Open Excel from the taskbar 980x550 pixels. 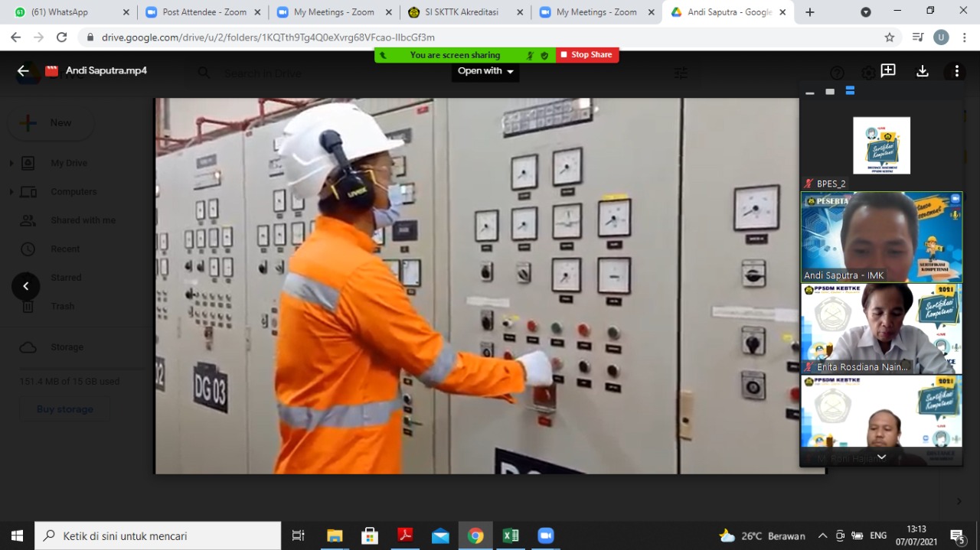(x=511, y=535)
